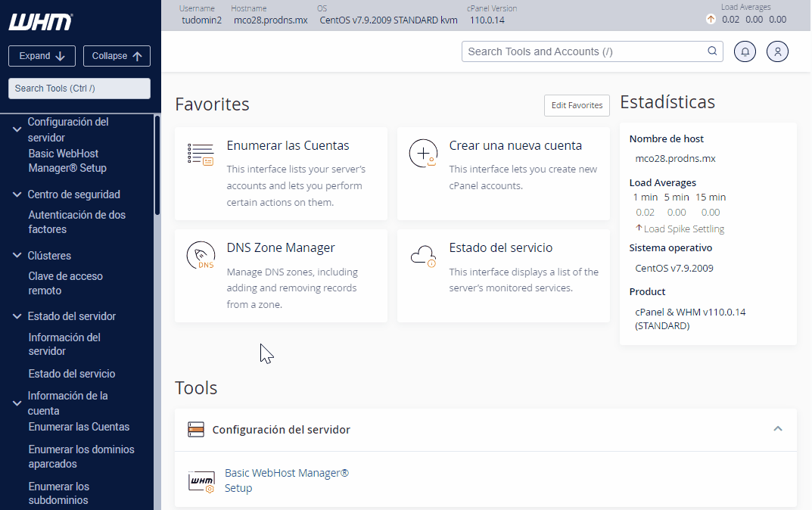
Task: Click the load averages up-arrow icon
Action: pos(711,20)
